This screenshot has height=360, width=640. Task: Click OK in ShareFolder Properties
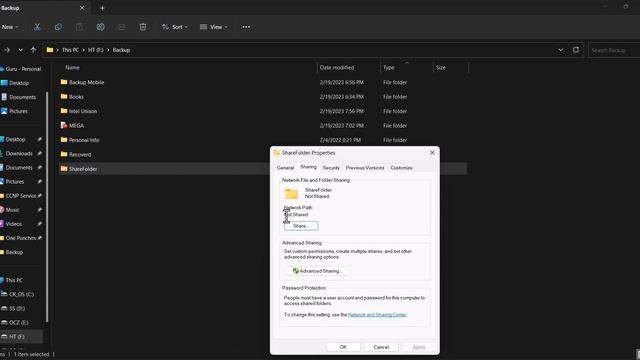tap(343, 347)
